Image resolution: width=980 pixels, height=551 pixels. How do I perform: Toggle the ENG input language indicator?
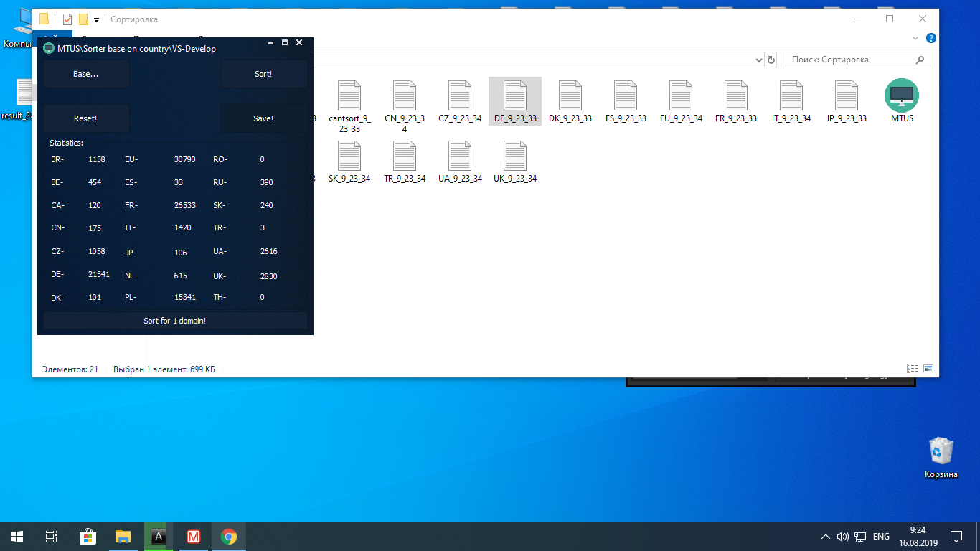click(x=881, y=537)
